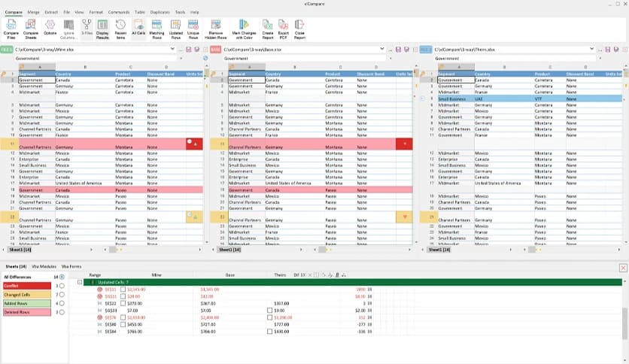This screenshot has height=364, width=629.
Task: Check the Theirs checkbox for value $9.00
Action: pyautogui.click(x=269, y=311)
